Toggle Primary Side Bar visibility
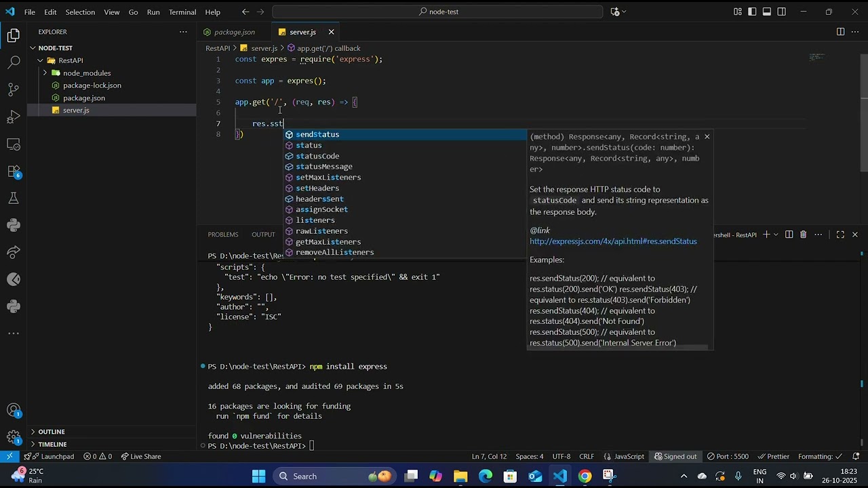Viewport: 868px width, 488px height. point(752,12)
